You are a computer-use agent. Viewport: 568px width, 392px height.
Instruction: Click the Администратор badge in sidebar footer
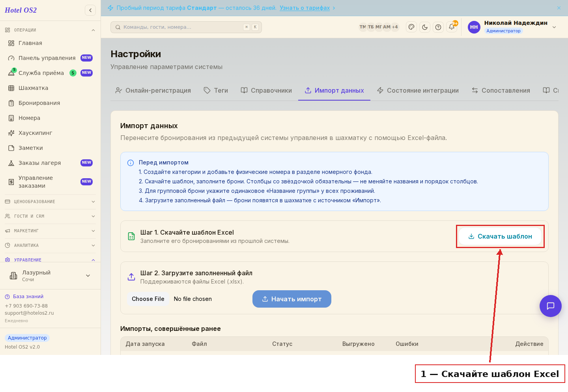click(x=27, y=338)
